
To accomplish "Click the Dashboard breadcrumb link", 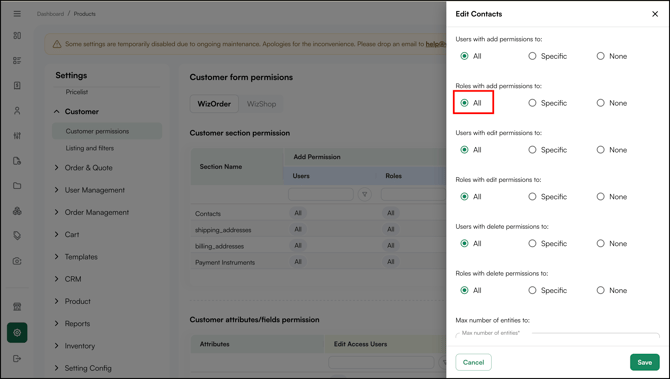I will pos(50,14).
